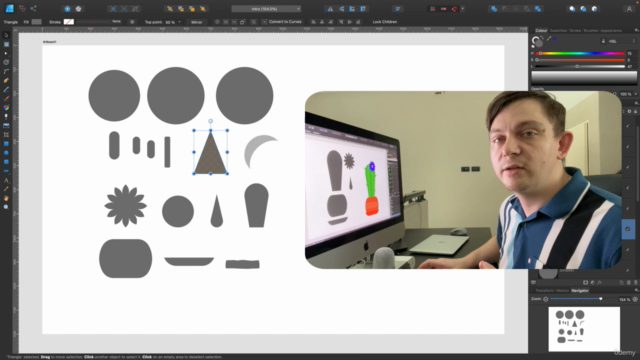Select the Node tool
Screen dimensions: 640x360
(6, 53)
